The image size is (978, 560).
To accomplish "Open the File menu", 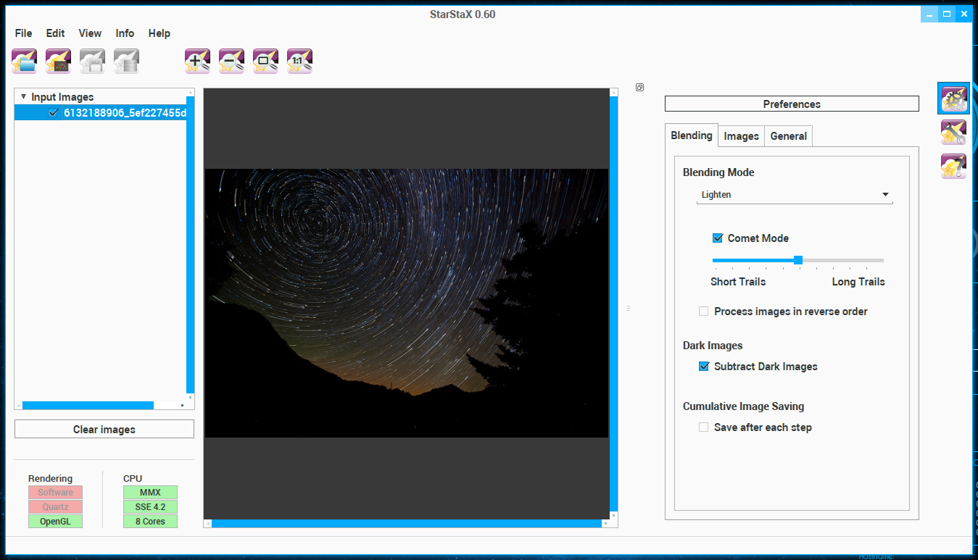I will tap(23, 33).
